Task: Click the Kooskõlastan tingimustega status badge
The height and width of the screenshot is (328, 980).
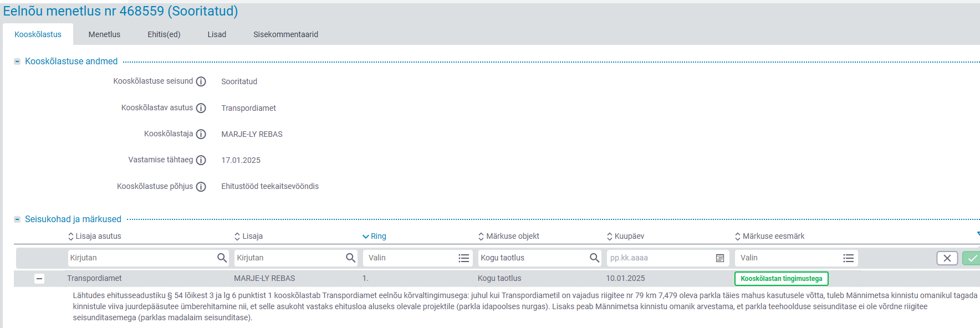Action: pyautogui.click(x=781, y=279)
